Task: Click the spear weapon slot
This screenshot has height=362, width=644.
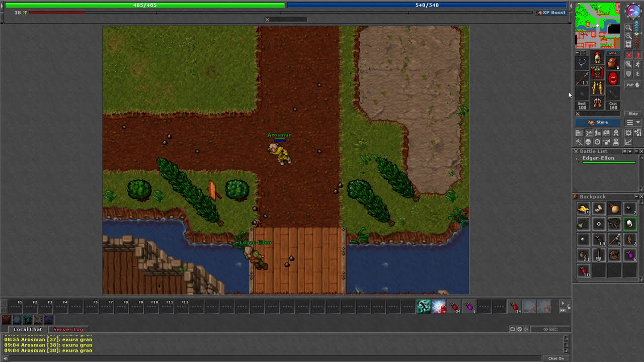Action: (x=582, y=78)
